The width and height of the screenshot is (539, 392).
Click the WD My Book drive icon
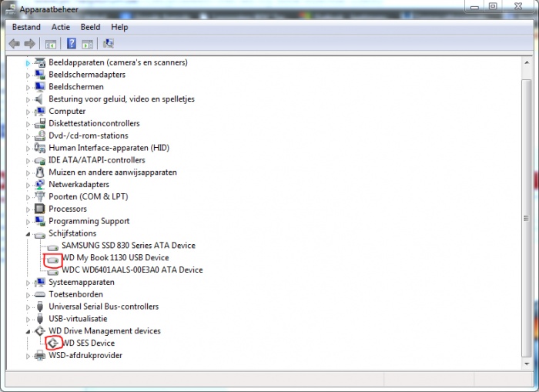[53, 260]
